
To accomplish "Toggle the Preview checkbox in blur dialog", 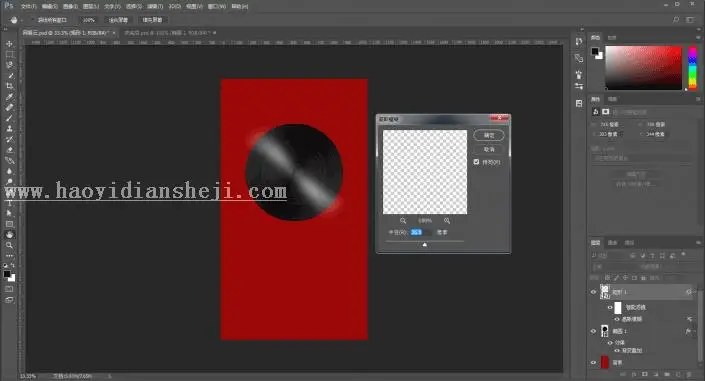I will (x=476, y=162).
